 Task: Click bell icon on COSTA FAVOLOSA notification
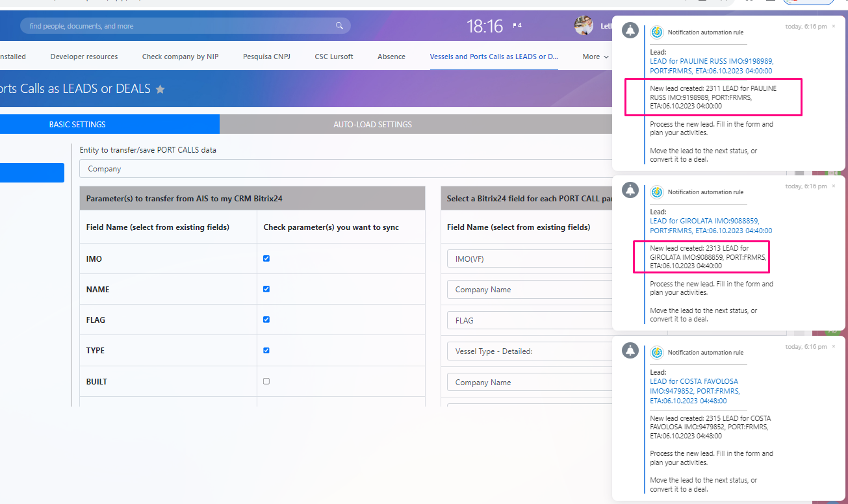click(x=630, y=350)
